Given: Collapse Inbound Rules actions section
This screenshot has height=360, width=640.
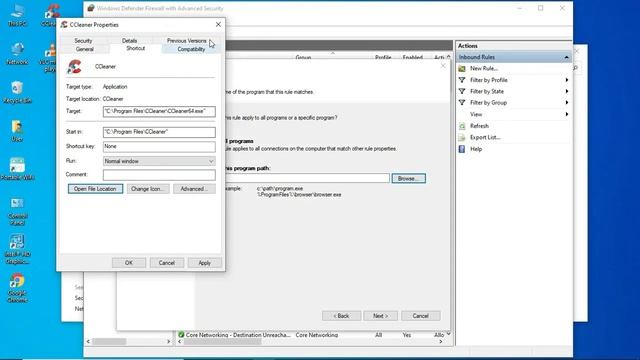Looking at the screenshot, I should [x=567, y=57].
